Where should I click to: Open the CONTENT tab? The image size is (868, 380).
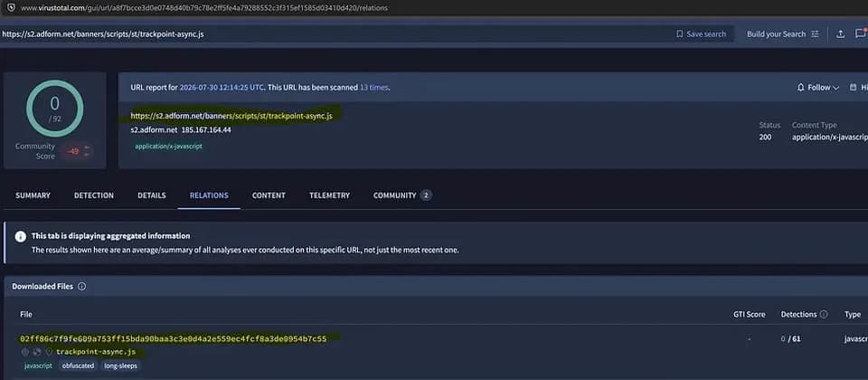click(269, 195)
